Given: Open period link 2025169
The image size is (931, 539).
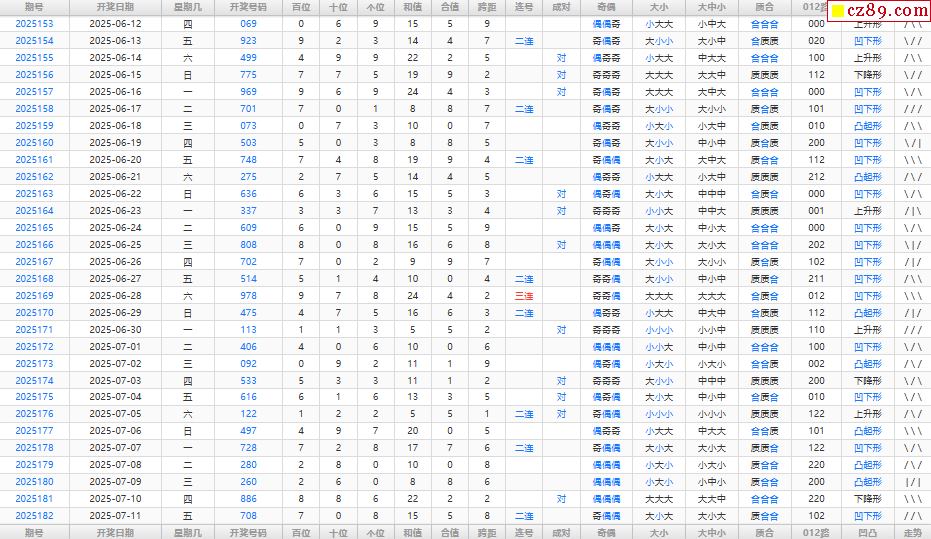Looking at the screenshot, I should pyautogui.click(x=34, y=296).
